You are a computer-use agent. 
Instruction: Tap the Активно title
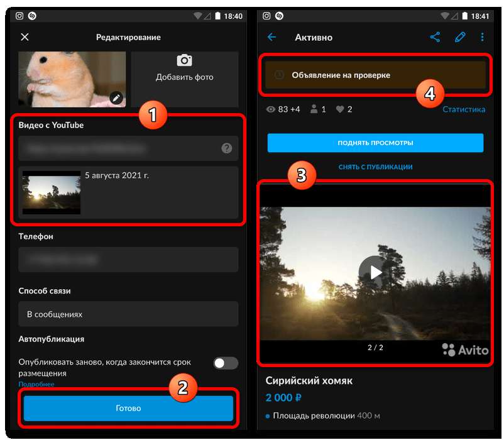[314, 38]
